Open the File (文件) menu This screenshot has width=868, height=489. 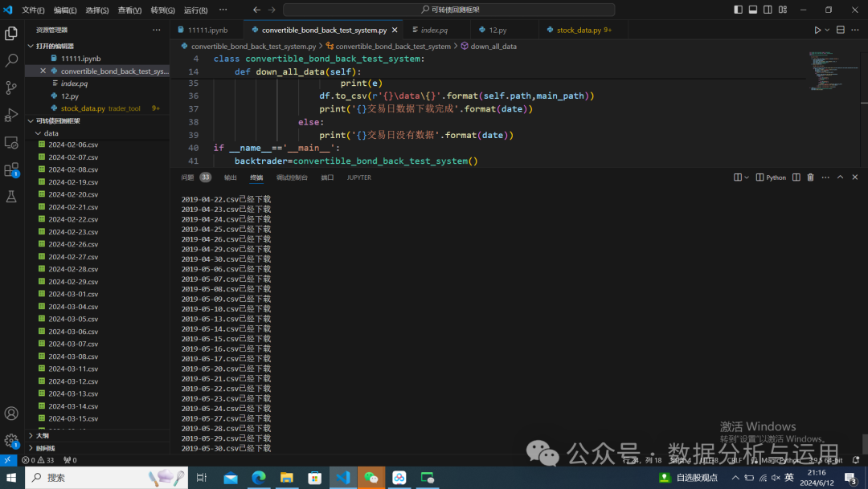point(33,10)
